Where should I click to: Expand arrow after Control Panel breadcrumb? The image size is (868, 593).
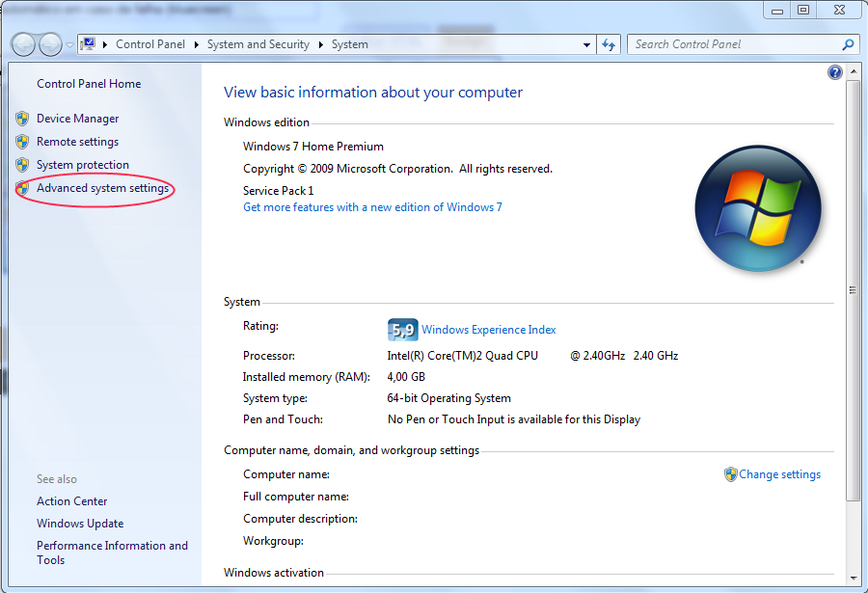coord(196,44)
